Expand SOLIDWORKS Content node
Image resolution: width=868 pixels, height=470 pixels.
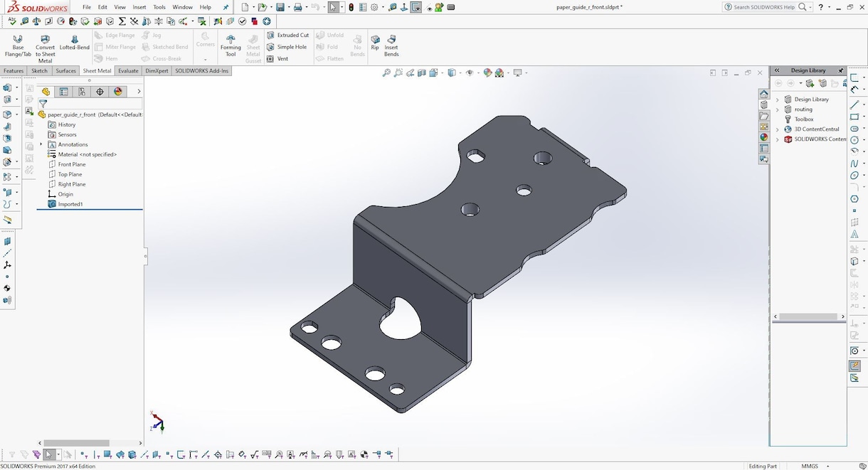(x=778, y=139)
